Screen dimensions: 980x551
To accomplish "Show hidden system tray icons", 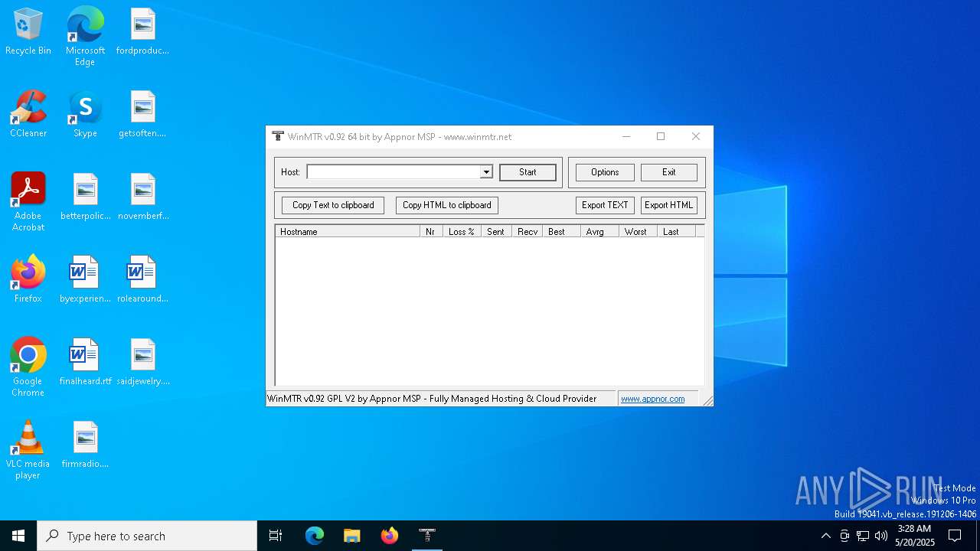I will tap(825, 536).
